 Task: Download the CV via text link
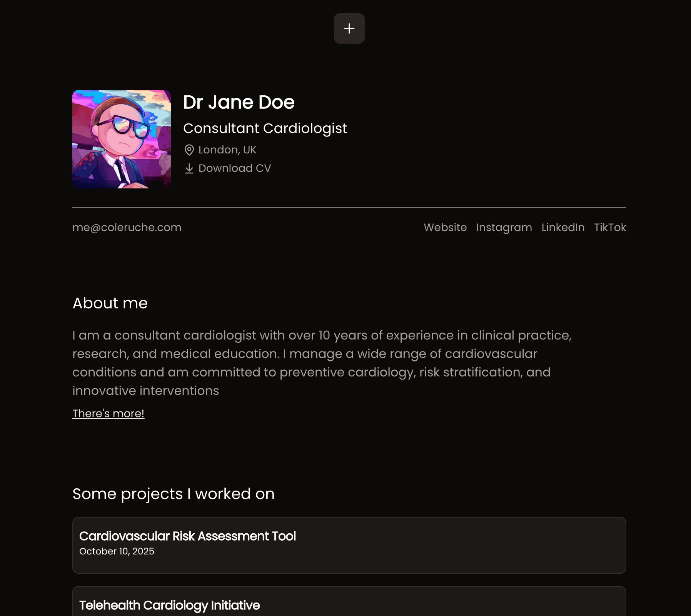click(234, 168)
